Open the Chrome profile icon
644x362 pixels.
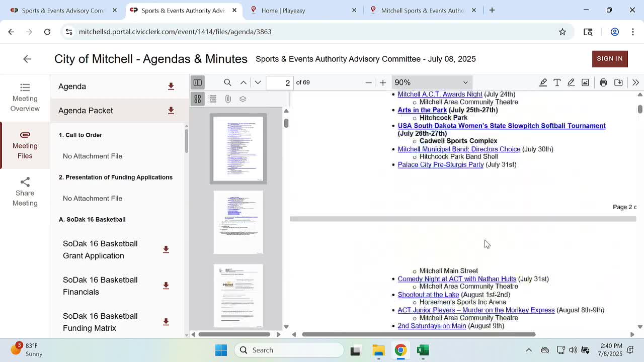(615, 32)
